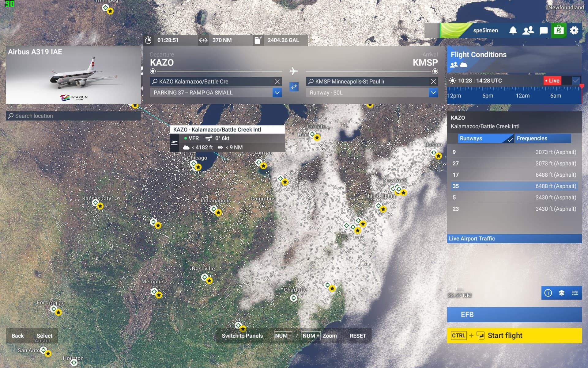Toggle the Live time checkbox

coord(576,81)
